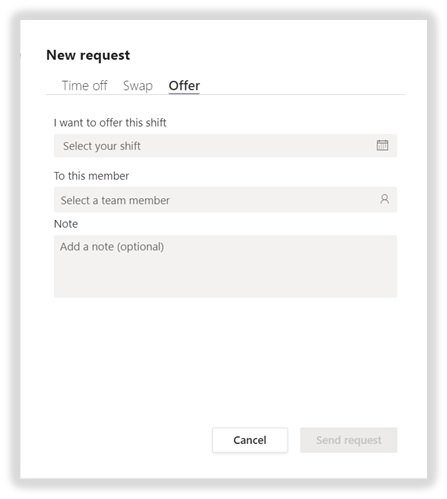Cancel the new request dialog

pyautogui.click(x=250, y=440)
